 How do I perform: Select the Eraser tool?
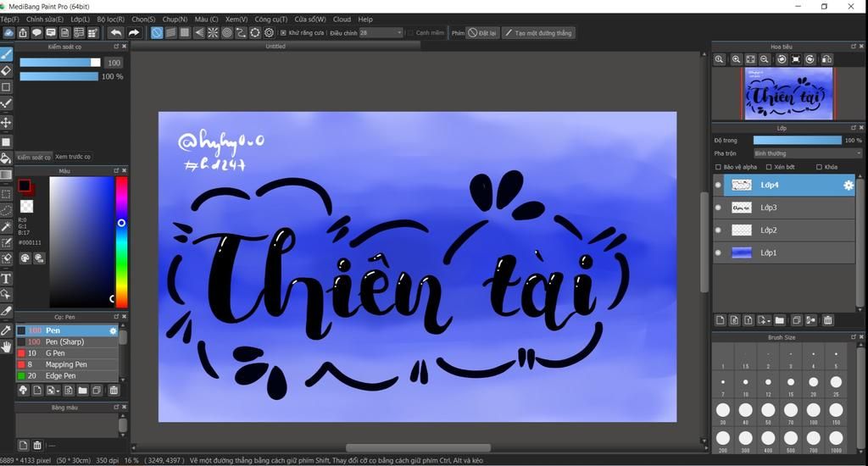point(6,70)
